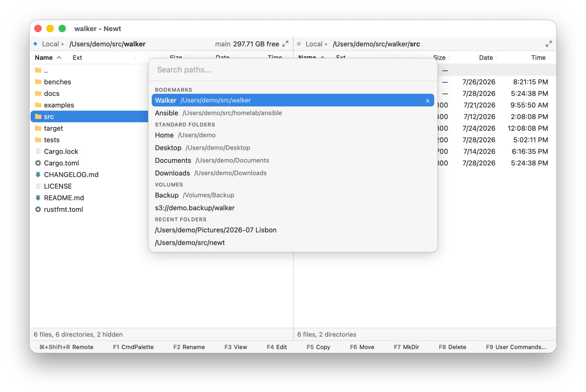Click the CHANGELOG.md markdown file icon
Viewport: 586px width, 392px height.
click(x=38, y=175)
